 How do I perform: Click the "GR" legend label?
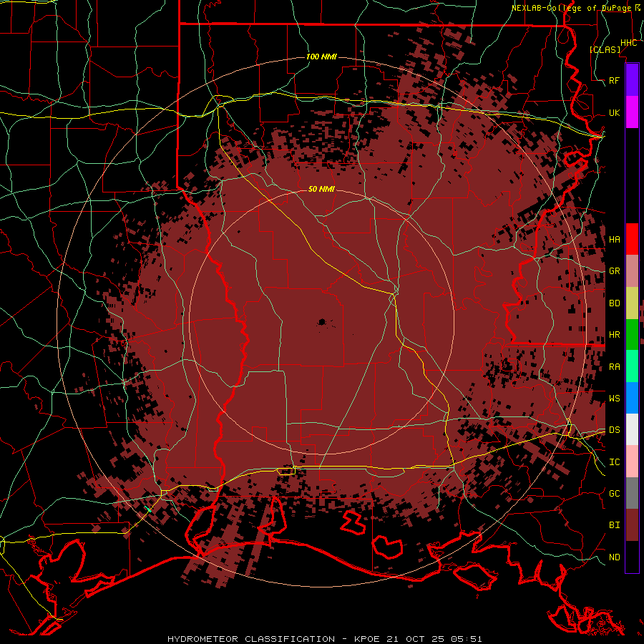click(614, 271)
